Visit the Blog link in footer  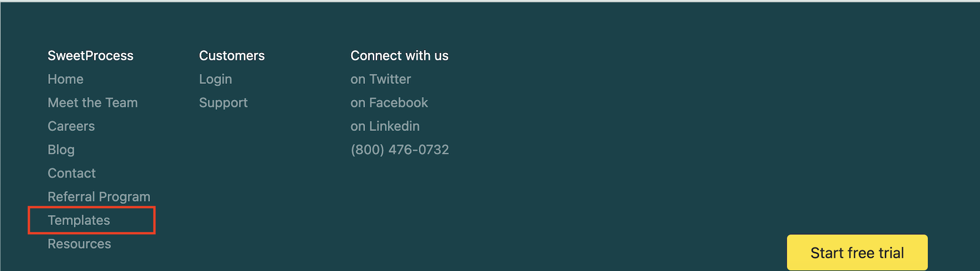coord(61,150)
